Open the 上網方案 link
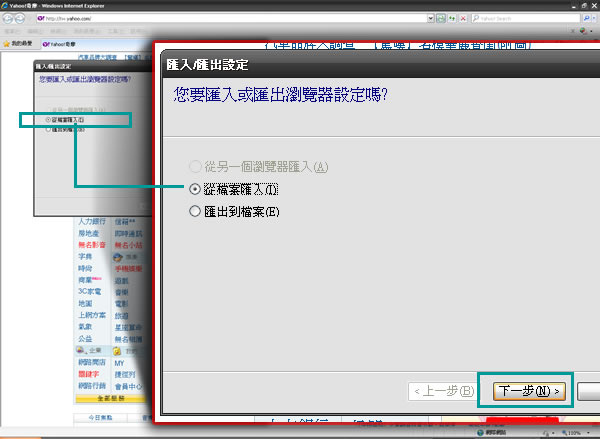The height and width of the screenshot is (439, 600). (x=92, y=315)
